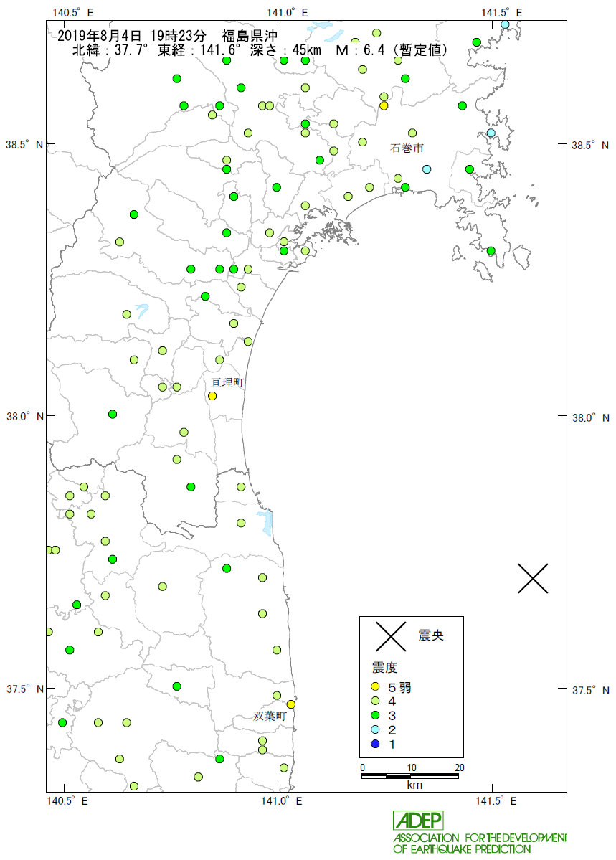Select the blue 1 legend dot

click(x=375, y=744)
